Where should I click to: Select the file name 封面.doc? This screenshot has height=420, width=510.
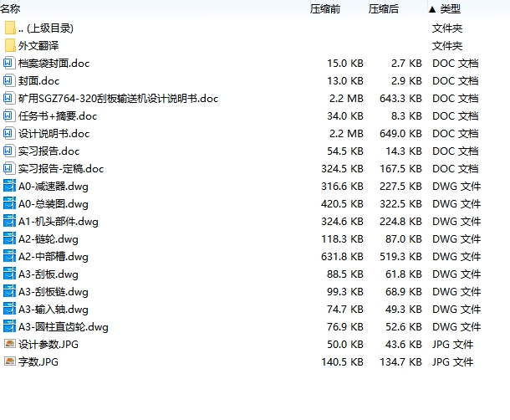38,81
